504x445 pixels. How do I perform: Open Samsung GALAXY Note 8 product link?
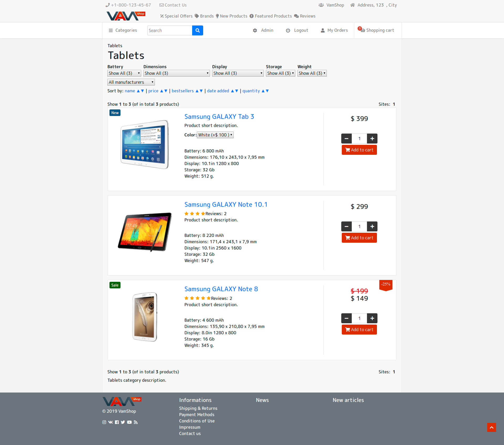pyautogui.click(x=221, y=289)
